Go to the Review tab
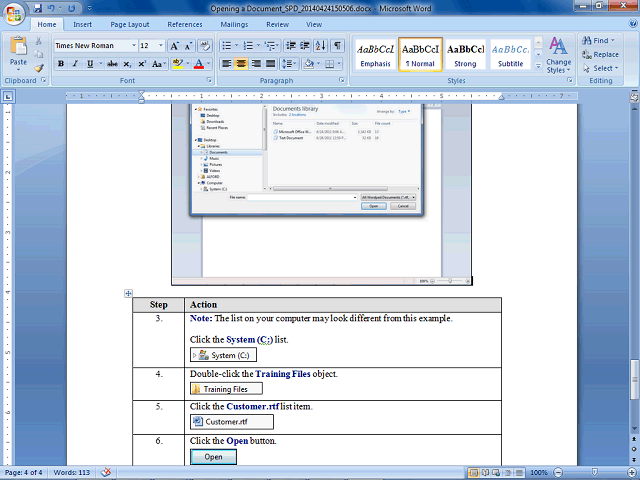Viewport: 640px width, 480px height. (x=278, y=24)
